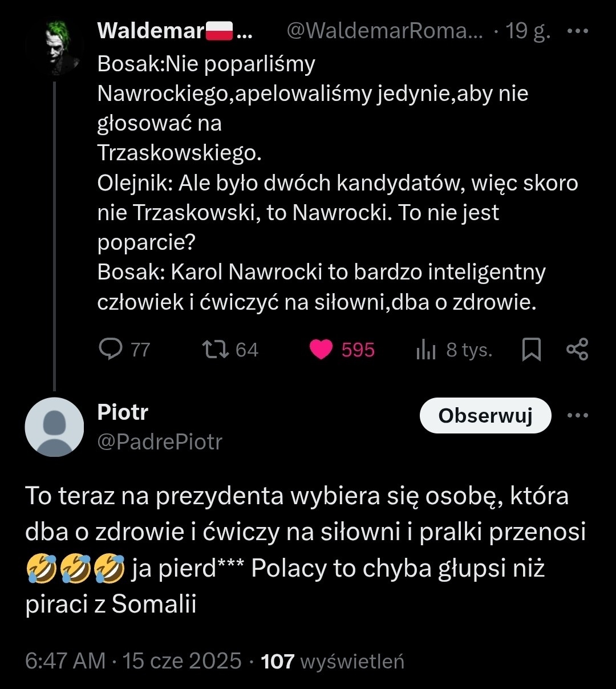The width and height of the screenshot is (616, 689).
Task: Click the reply speech bubble icon
Action: pyautogui.click(x=110, y=349)
